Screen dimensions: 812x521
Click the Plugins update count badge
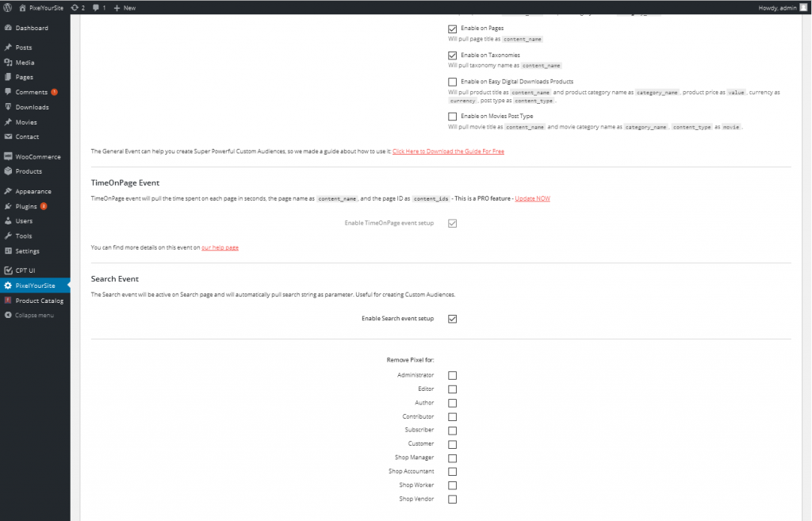(x=44, y=206)
